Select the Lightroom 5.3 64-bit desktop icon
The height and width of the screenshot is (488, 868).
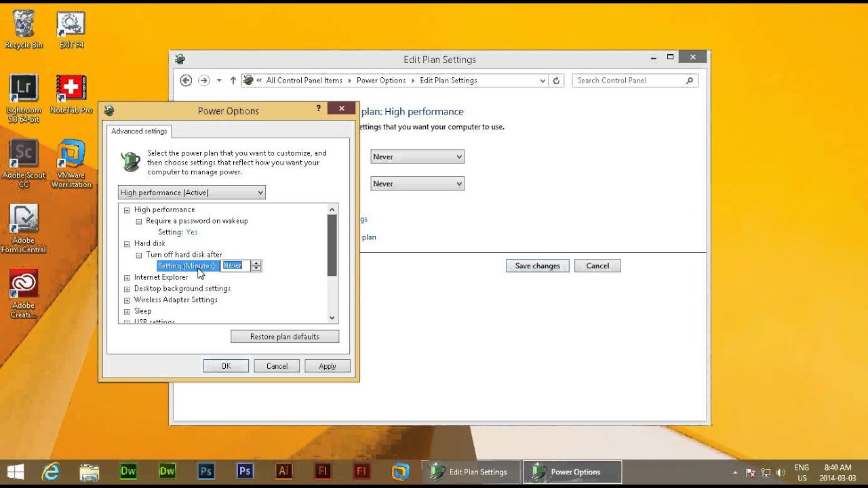(x=24, y=99)
